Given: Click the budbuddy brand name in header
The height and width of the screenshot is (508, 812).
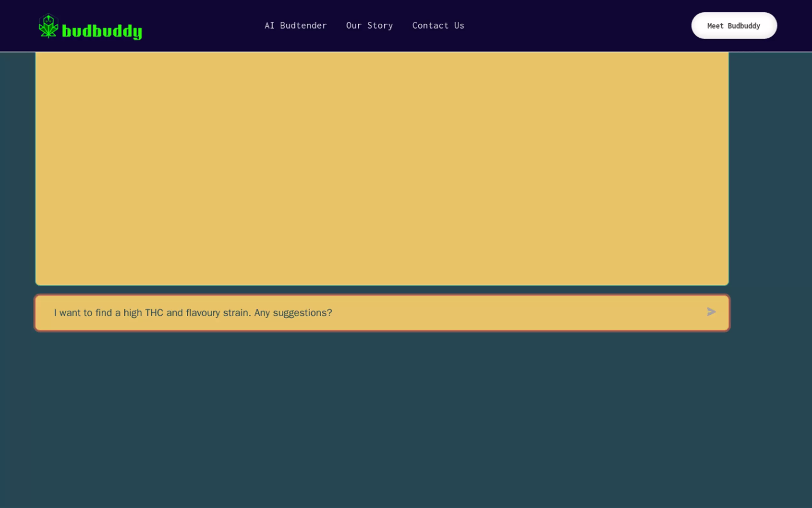Looking at the screenshot, I should click(102, 31).
